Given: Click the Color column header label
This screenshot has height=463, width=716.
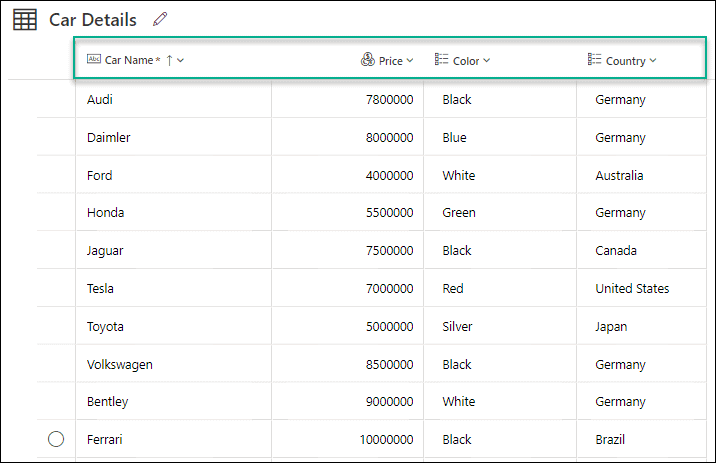Looking at the screenshot, I should tap(466, 61).
